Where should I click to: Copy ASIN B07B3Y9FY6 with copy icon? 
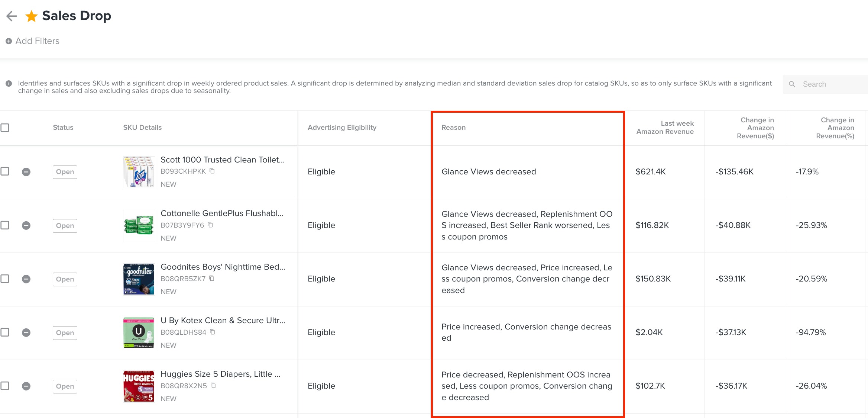click(210, 225)
